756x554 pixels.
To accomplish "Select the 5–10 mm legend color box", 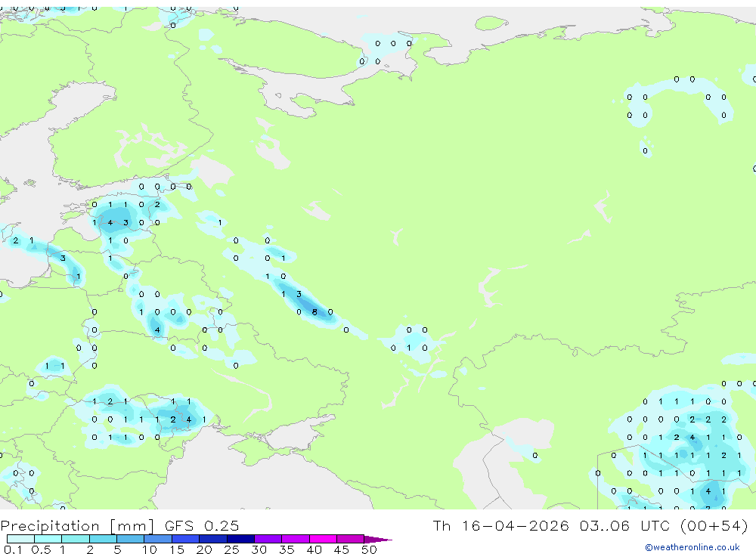I will point(131,539).
